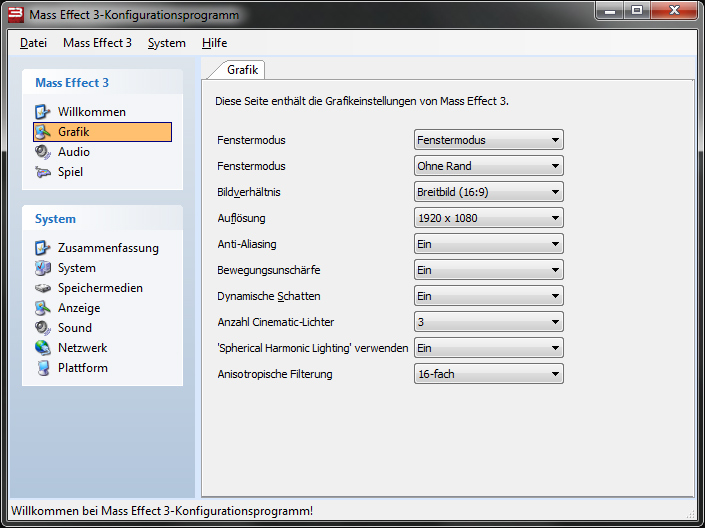This screenshot has width=705, height=528.
Task: Maximize the configuration window
Action: click(637, 11)
